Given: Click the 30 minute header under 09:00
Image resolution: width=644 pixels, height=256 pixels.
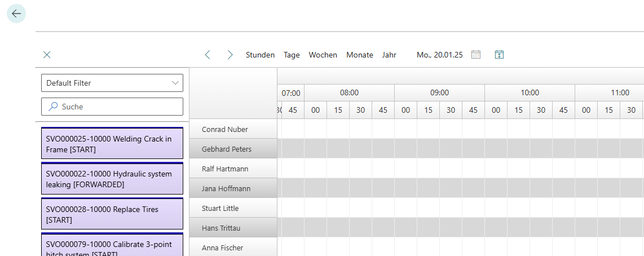Looking at the screenshot, I should 451,110.
